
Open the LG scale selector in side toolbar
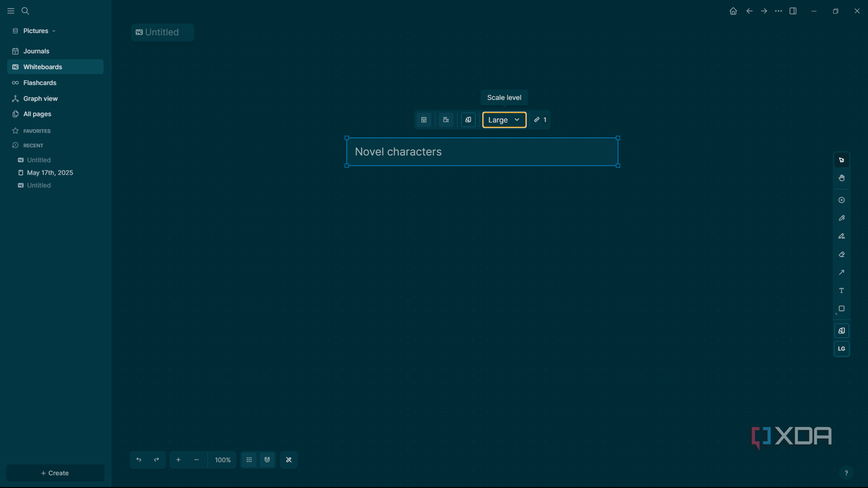click(841, 349)
